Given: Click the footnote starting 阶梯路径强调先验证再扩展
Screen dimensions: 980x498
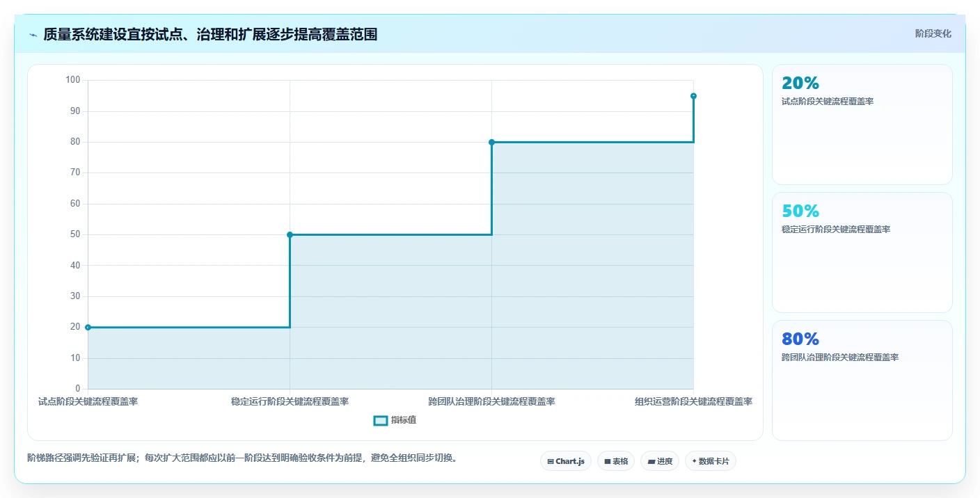Looking at the screenshot, I should (x=244, y=458).
